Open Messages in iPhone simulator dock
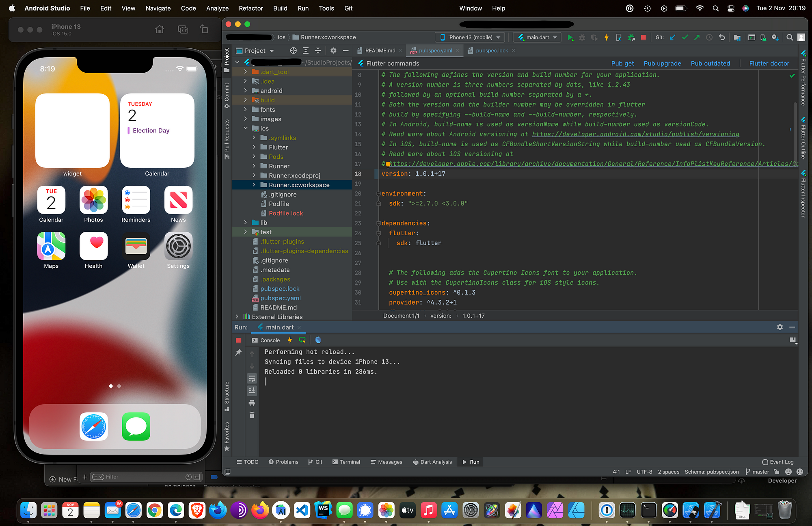Viewport: 812px width, 526px height. [136, 426]
